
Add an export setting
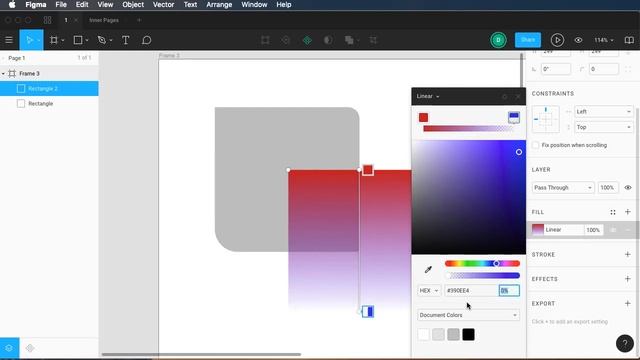[628, 303]
